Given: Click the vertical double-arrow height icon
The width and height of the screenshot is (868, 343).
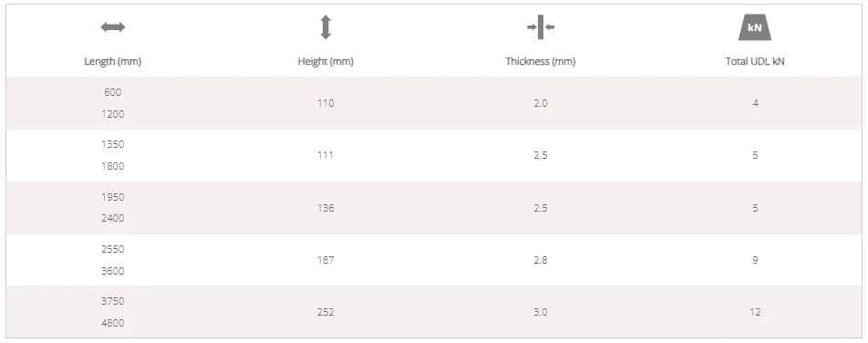Looking at the screenshot, I should pyautogui.click(x=325, y=27).
